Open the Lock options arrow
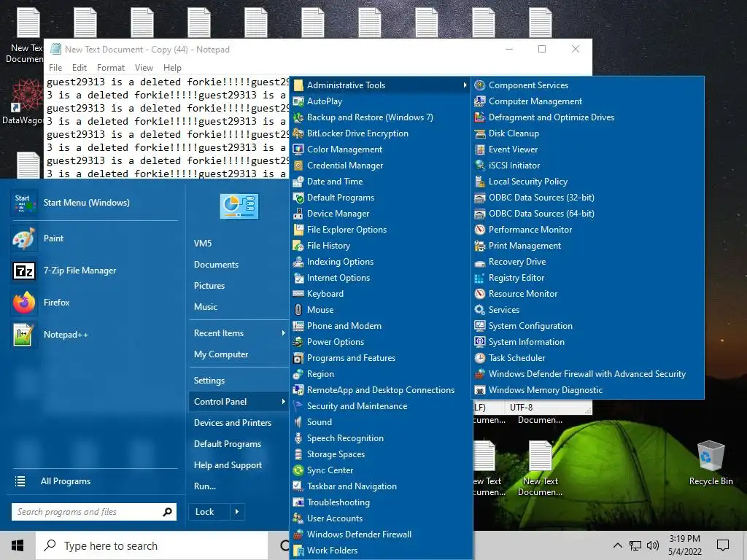 [237, 512]
